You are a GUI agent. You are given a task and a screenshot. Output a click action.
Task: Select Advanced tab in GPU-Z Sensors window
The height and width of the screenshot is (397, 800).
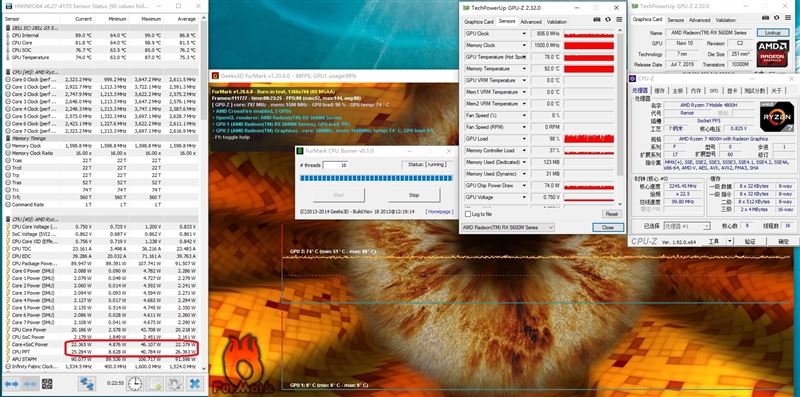pyautogui.click(x=531, y=22)
